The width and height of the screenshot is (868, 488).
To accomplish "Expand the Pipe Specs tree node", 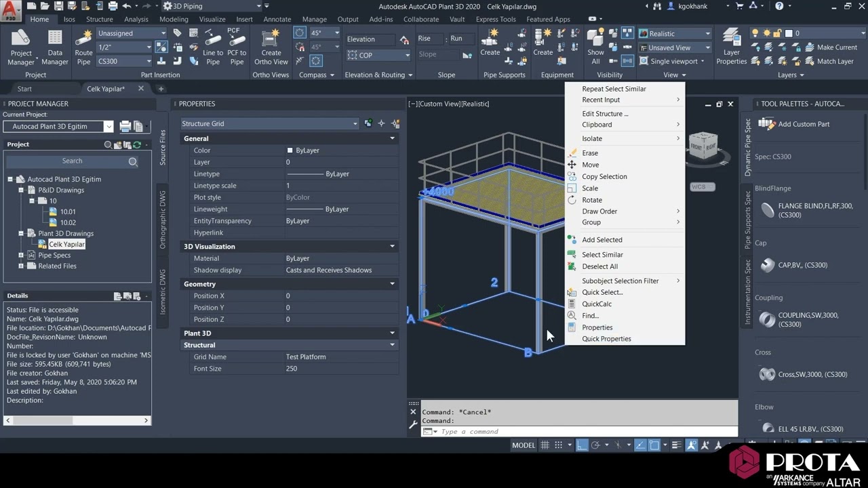I will click(x=21, y=256).
